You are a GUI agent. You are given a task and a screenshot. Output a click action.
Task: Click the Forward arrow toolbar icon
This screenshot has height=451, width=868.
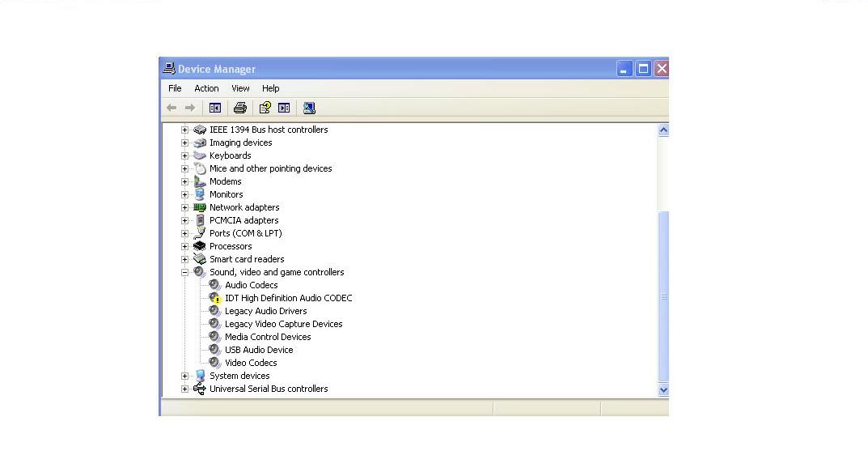click(190, 108)
